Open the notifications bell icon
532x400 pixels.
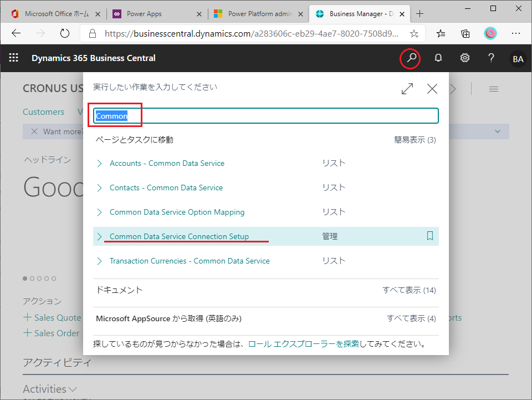pos(438,58)
